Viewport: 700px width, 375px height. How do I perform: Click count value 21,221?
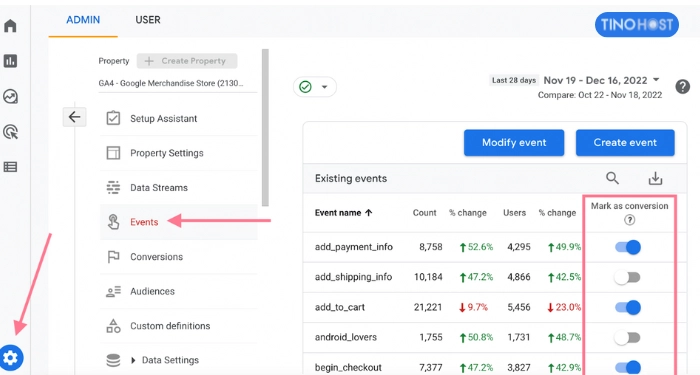tap(428, 307)
